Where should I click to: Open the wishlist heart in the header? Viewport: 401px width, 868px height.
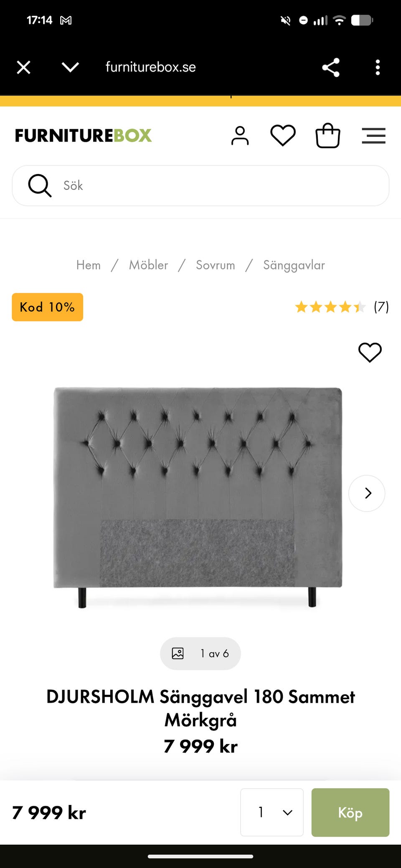[283, 136]
